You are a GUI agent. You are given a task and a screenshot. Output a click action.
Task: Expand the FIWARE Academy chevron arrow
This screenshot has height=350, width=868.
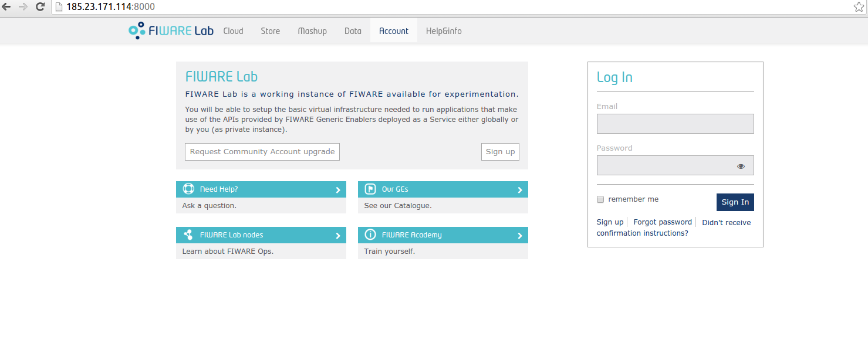coord(520,236)
